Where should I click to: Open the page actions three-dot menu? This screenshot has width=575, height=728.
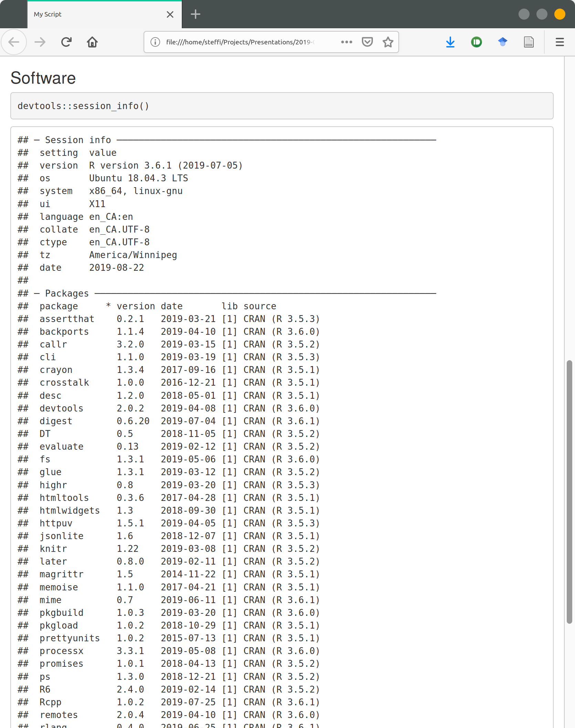(x=346, y=42)
